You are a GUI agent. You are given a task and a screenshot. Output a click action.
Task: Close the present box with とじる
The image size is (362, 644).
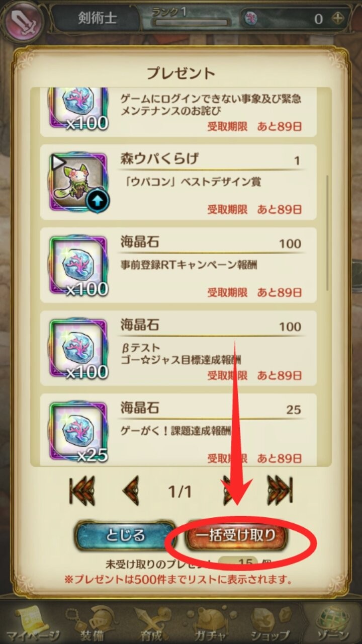(x=125, y=535)
